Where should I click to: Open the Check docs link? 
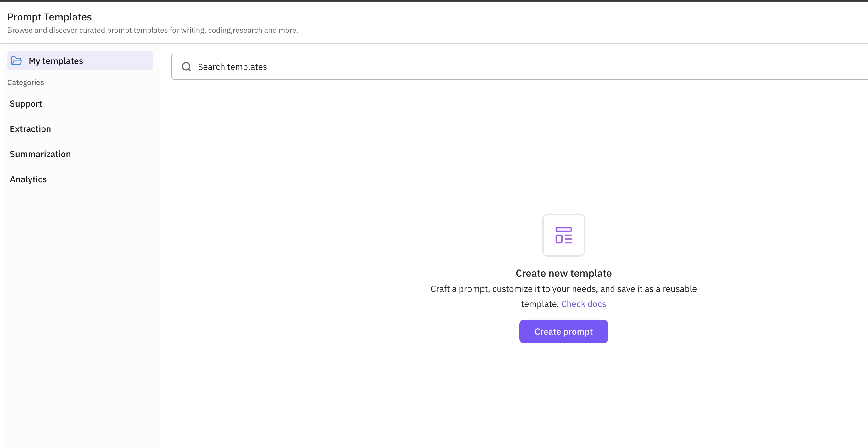click(x=583, y=304)
